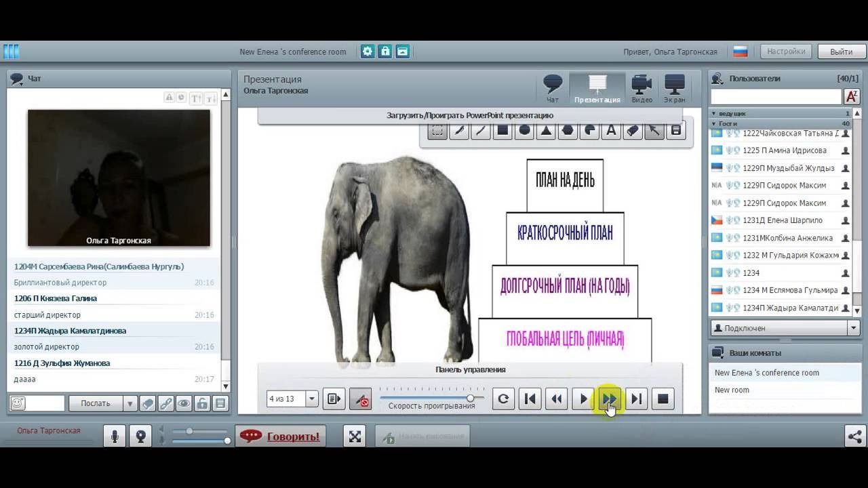The height and width of the screenshot is (488, 868).
Task: Open the slide number dropdown '4 из 13'
Action: (x=312, y=399)
